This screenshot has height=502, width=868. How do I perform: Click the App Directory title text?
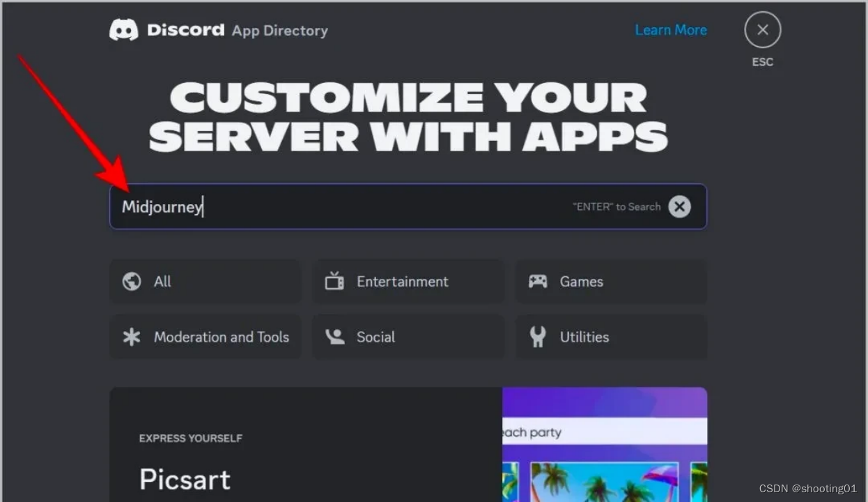[280, 31]
